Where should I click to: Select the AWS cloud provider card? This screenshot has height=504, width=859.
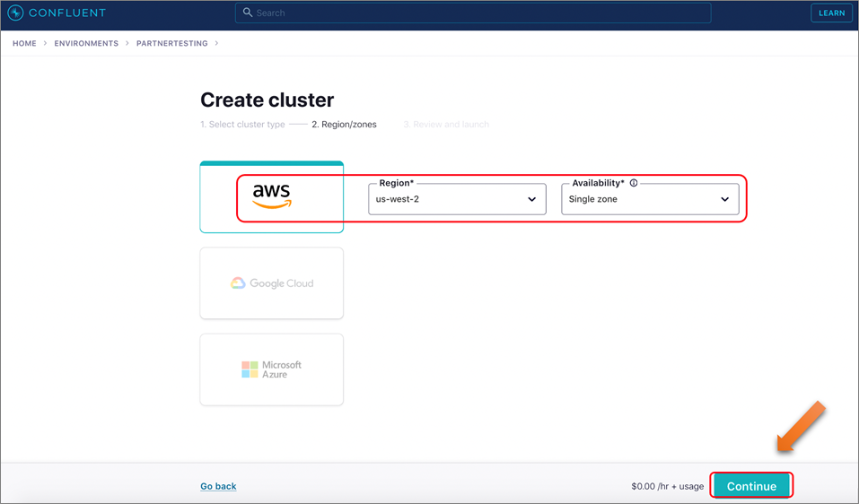(272, 197)
